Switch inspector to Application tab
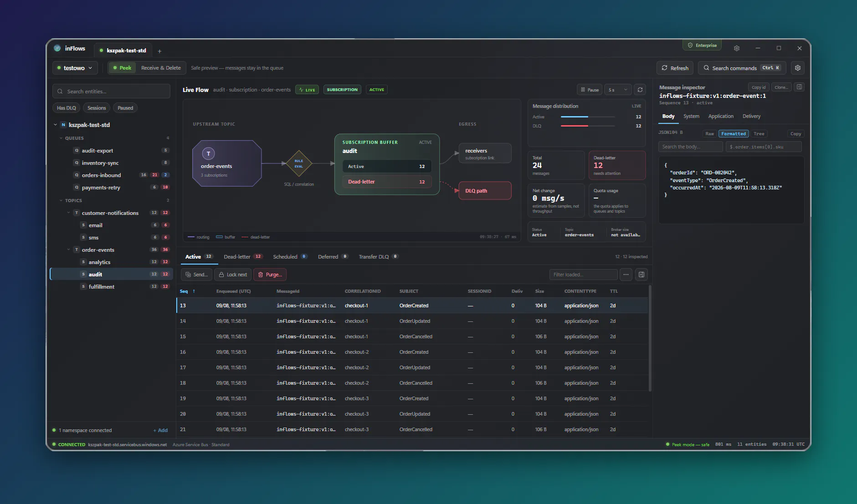857x504 pixels. 721,117
